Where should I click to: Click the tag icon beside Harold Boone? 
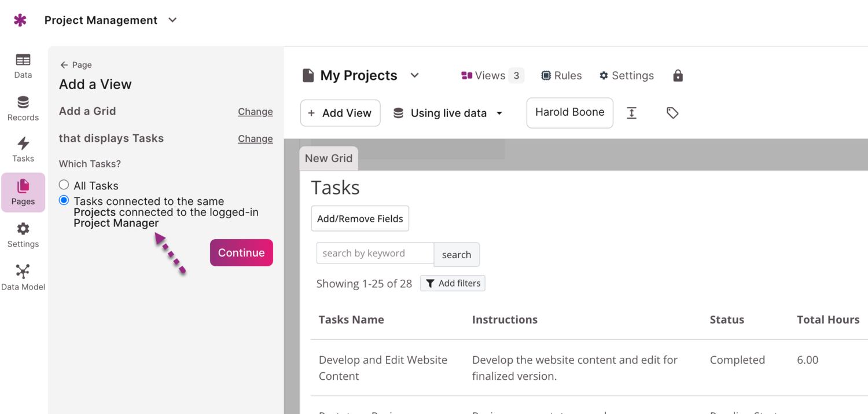672,113
